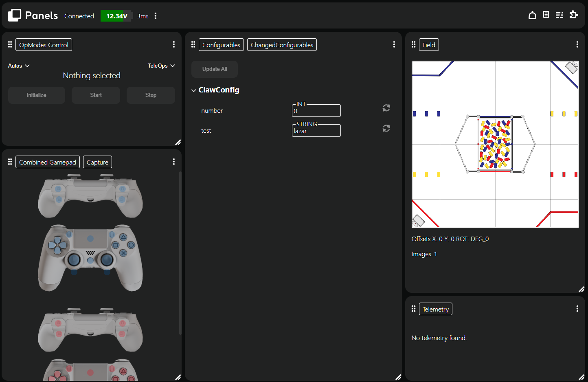Image resolution: width=588 pixels, height=382 pixels.
Task: Open the layout settings icon in header
Action: click(x=559, y=15)
